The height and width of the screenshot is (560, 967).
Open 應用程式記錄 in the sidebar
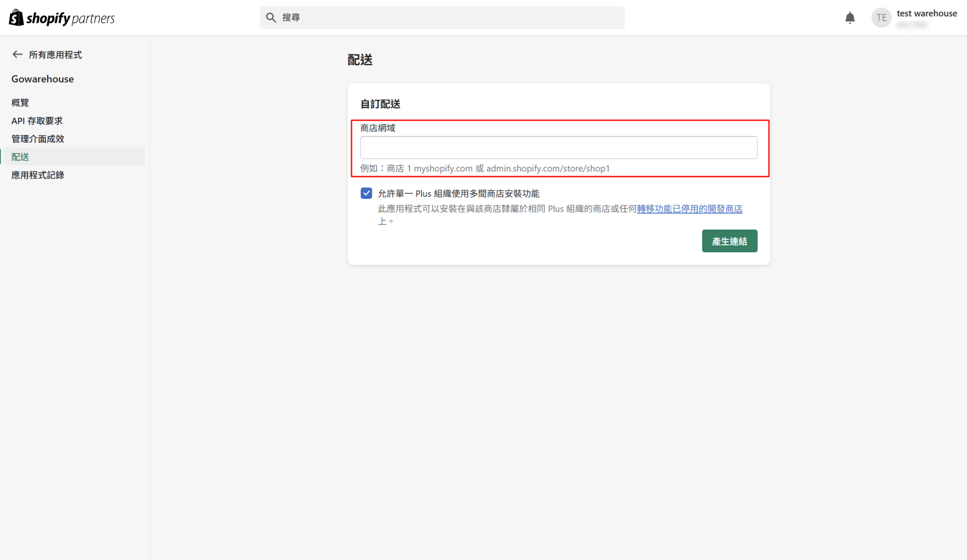tap(38, 175)
